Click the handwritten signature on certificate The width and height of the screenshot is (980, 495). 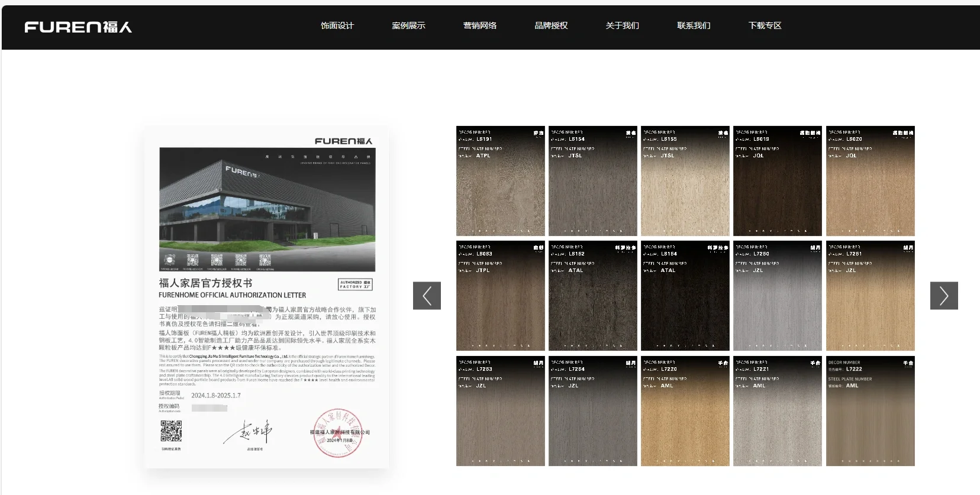pos(249,433)
